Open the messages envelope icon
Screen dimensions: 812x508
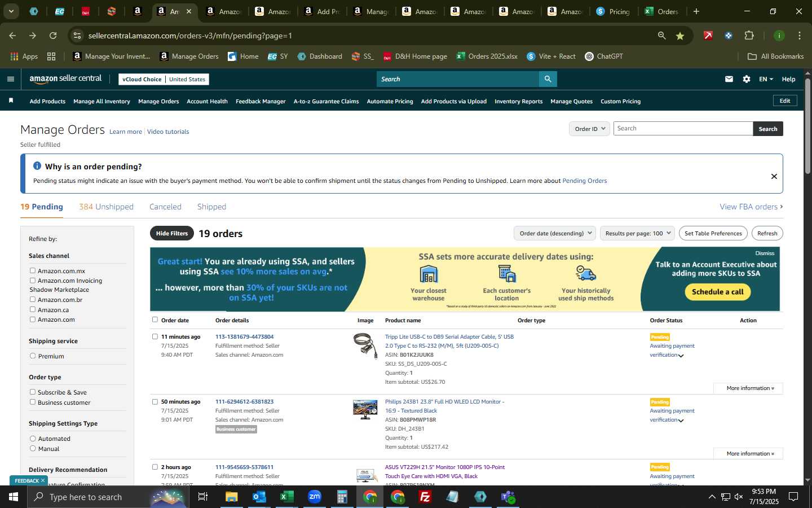pyautogui.click(x=729, y=79)
